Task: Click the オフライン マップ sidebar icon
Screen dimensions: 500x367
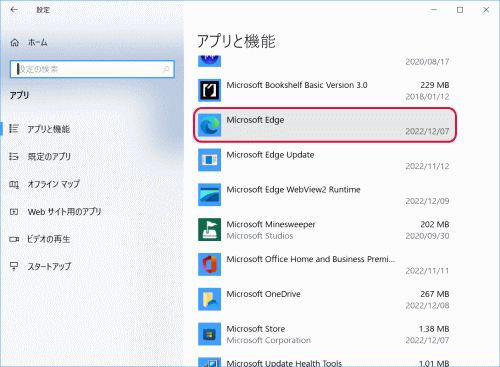Action: click(14, 184)
